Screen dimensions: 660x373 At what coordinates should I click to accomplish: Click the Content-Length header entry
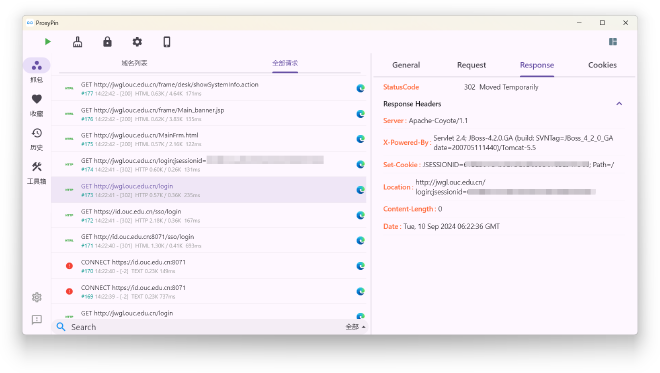[x=412, y=209]
